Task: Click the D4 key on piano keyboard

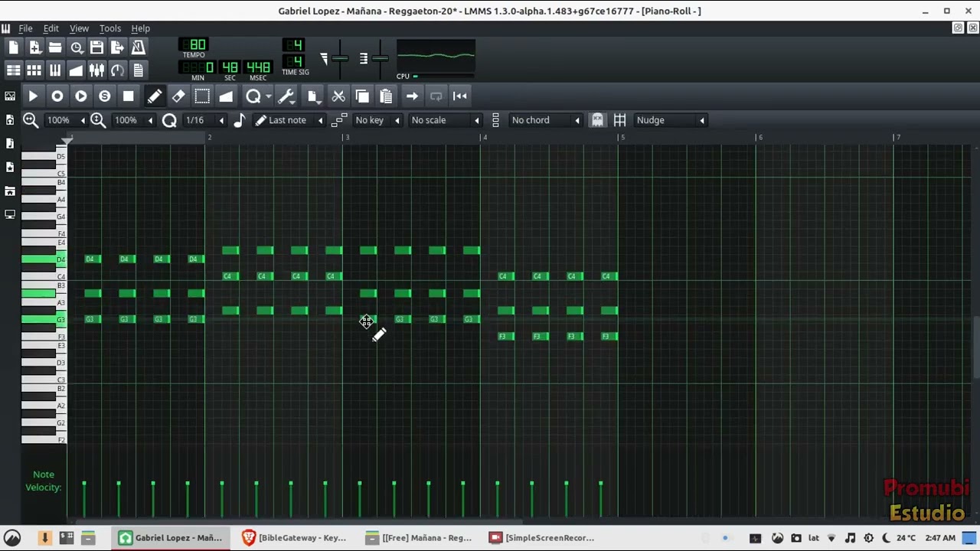Action: 44,259
